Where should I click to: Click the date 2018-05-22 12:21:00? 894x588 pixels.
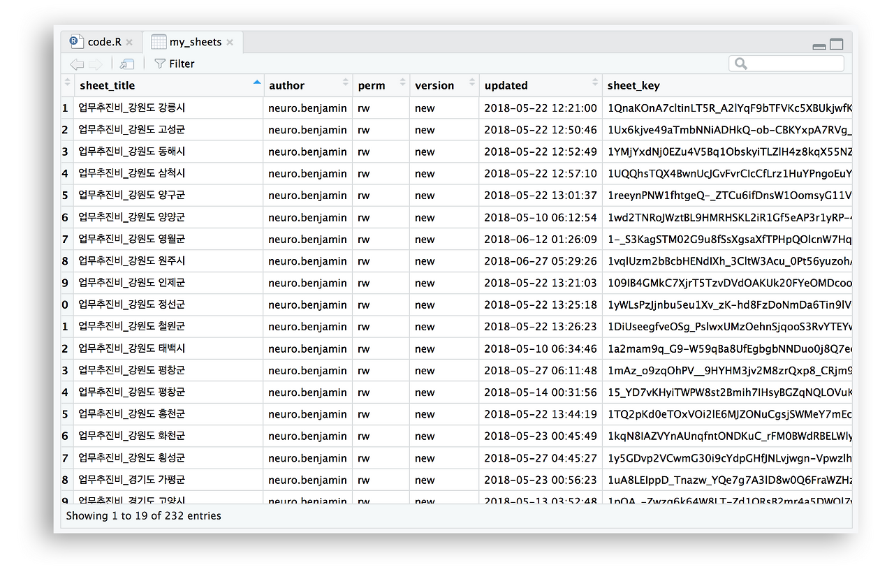tap(541, 108)
